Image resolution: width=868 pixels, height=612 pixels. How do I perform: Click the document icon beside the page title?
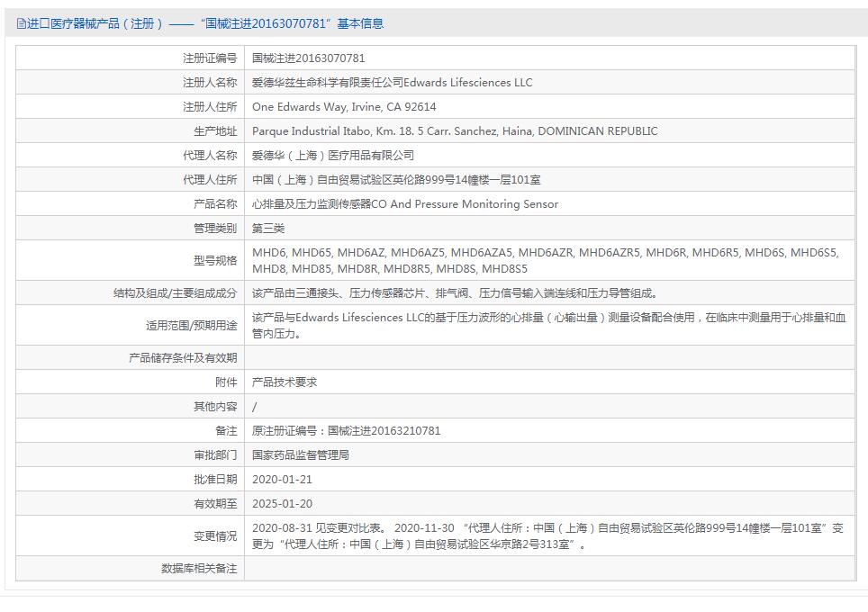click(21, 23)
